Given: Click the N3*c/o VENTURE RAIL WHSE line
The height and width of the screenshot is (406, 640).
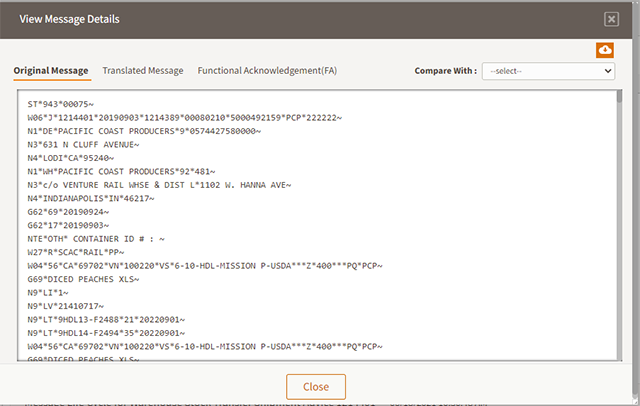Looking at the screenshot, I should point(158,184).
